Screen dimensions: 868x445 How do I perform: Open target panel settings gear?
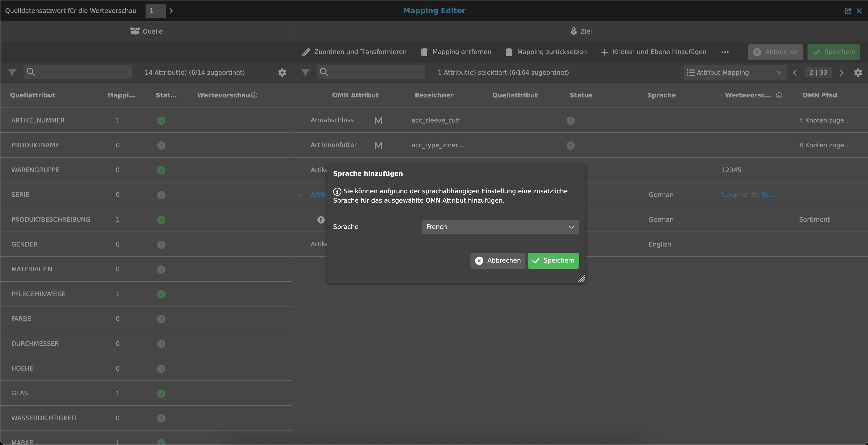point(858,72)
